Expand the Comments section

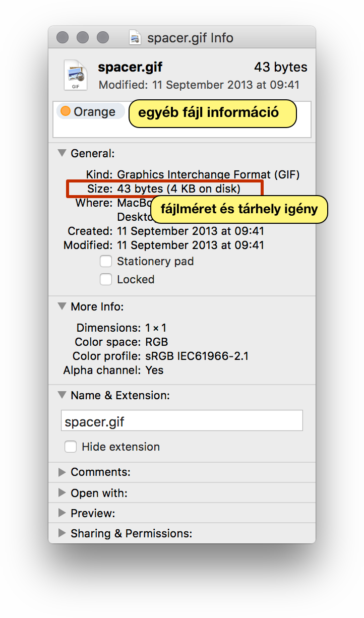point(62,472)
